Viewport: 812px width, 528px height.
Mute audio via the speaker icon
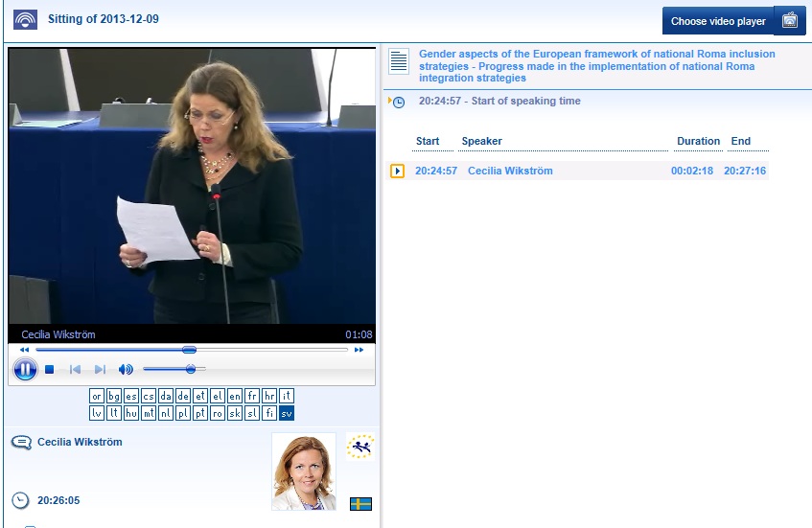pyautogui.click(x=126, y=370)
